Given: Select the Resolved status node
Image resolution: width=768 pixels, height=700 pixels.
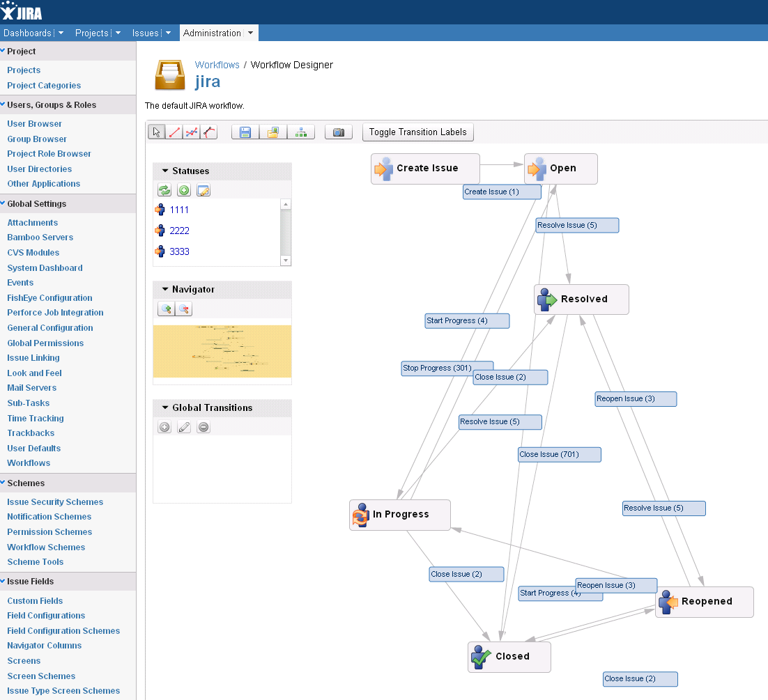Looking at the screenshot, I should coord(581,299).
